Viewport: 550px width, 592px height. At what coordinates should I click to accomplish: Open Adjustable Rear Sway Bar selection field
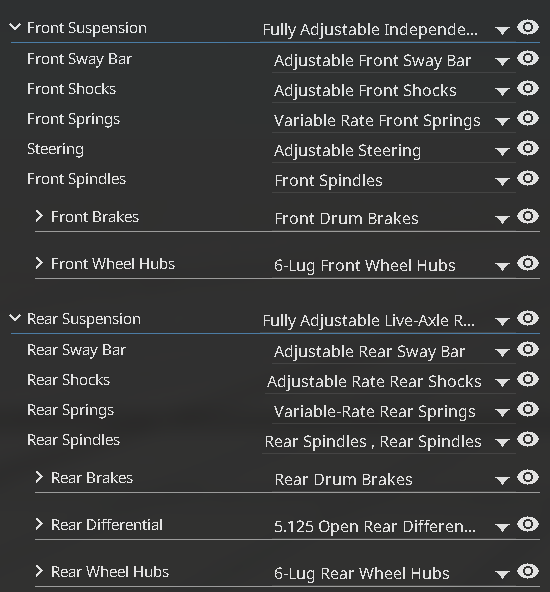coord(394,352)
